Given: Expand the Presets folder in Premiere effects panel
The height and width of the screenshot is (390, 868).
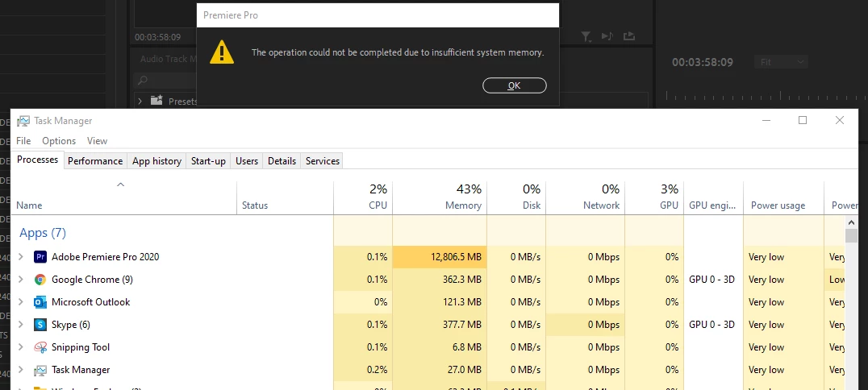Looking at the screenshot, I should [x=140, y=102].
